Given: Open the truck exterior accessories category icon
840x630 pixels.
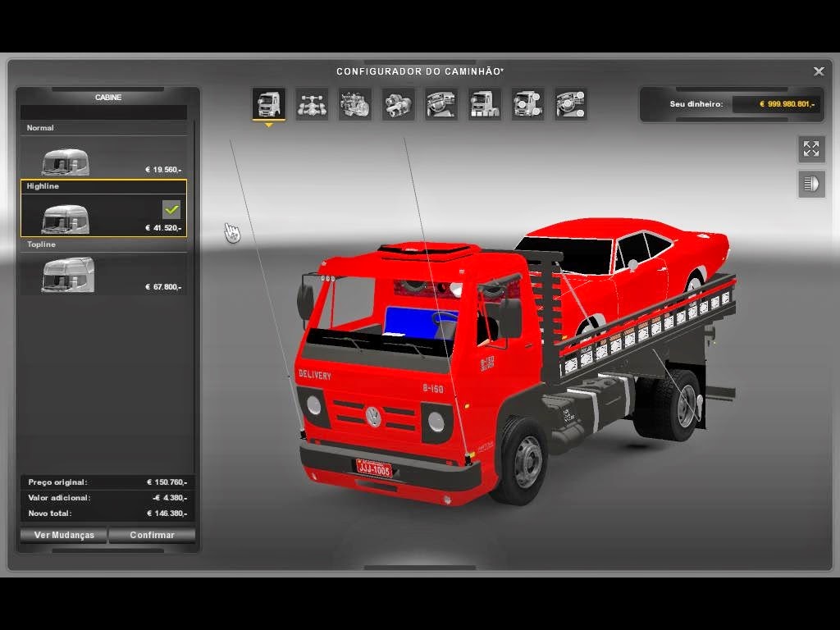Looking at the screenshot, I should pyautogui.click(x=527, y=104).
